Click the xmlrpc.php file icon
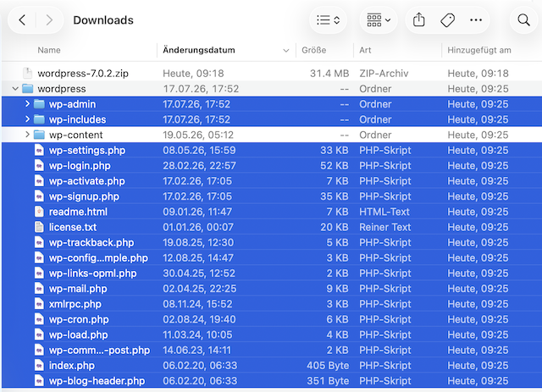 pyautogui.click(x=40, y=304)
